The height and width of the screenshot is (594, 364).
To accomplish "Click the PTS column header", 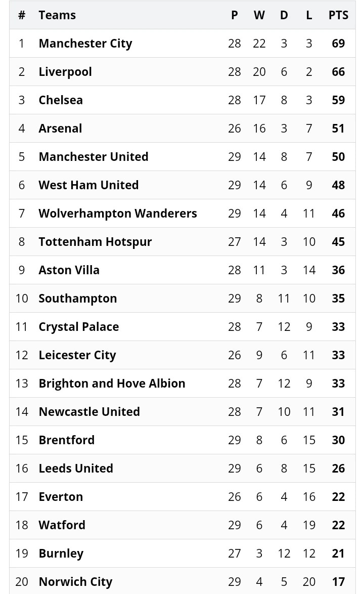I will pyautogui.click(x=338, y=15).
